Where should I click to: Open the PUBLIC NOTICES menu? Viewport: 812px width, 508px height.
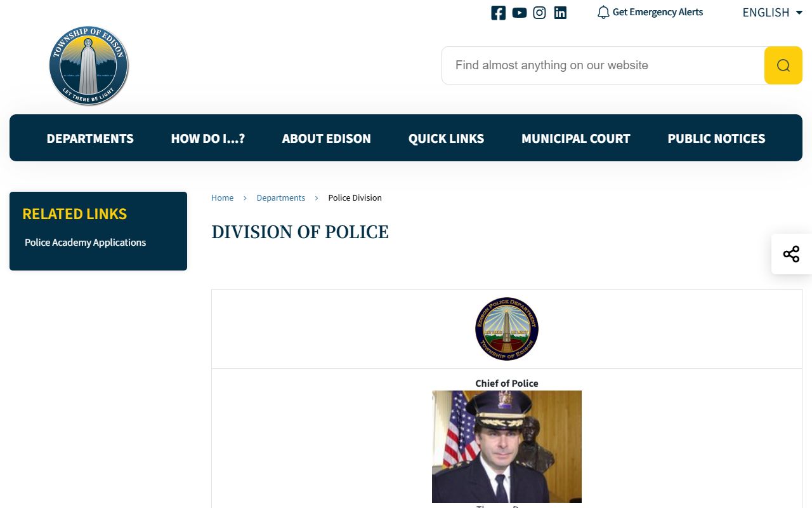point(717,138)
